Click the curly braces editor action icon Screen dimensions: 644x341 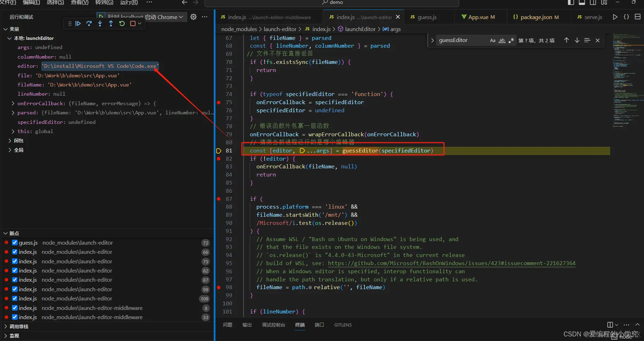(x=626, y=17)
